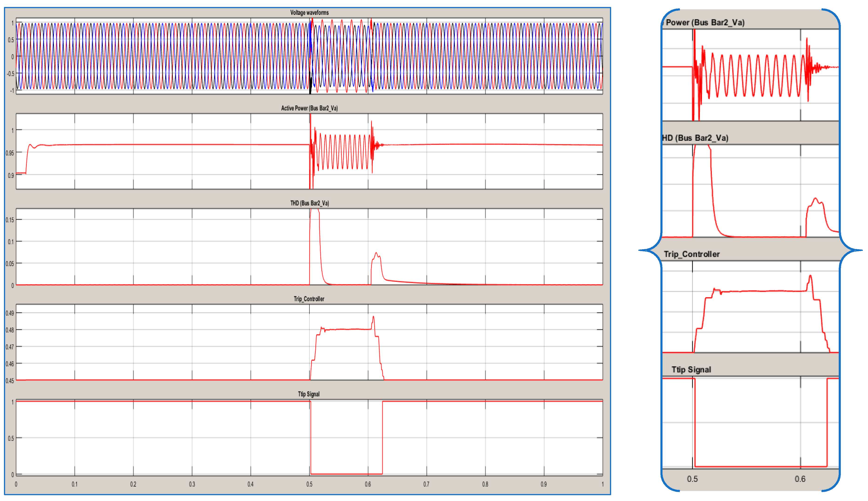This screenshot has height=501, width=868.
Task: Click the 'Active Power (Bus Bar2_Va)' plot title
Action: pyautogui.click(x=309, y=108)
